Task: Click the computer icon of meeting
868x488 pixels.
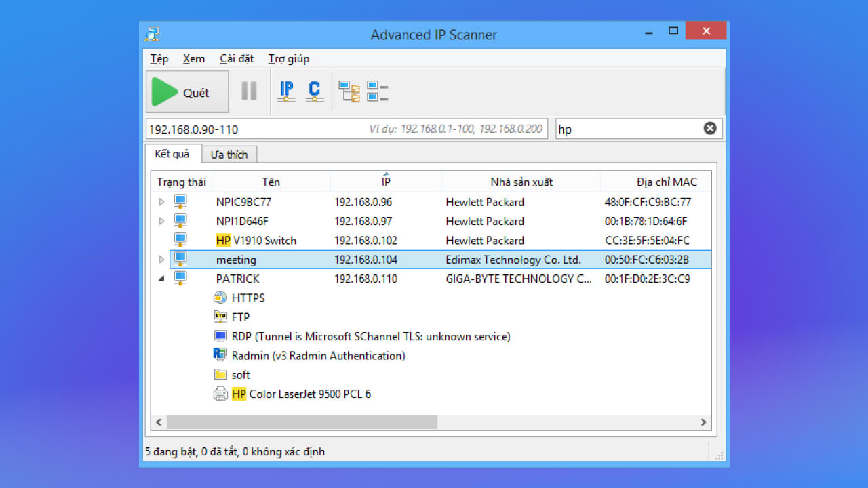Action: click(180, 259)
